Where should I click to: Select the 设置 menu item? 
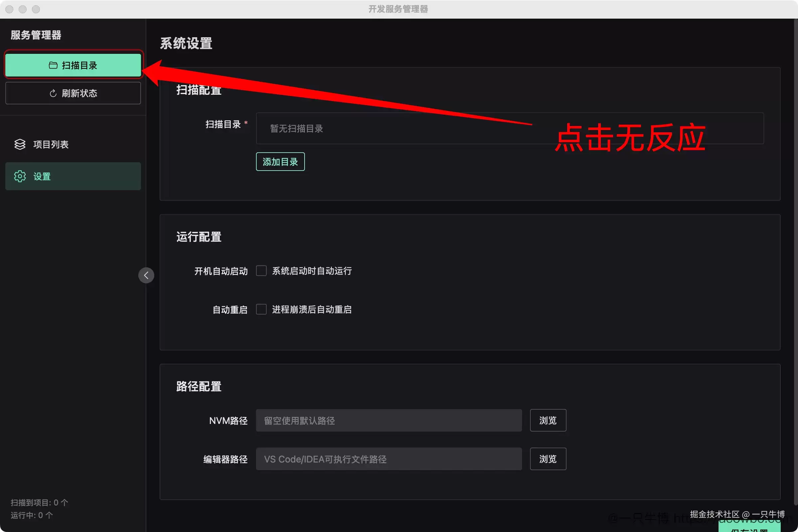point(73,176)
